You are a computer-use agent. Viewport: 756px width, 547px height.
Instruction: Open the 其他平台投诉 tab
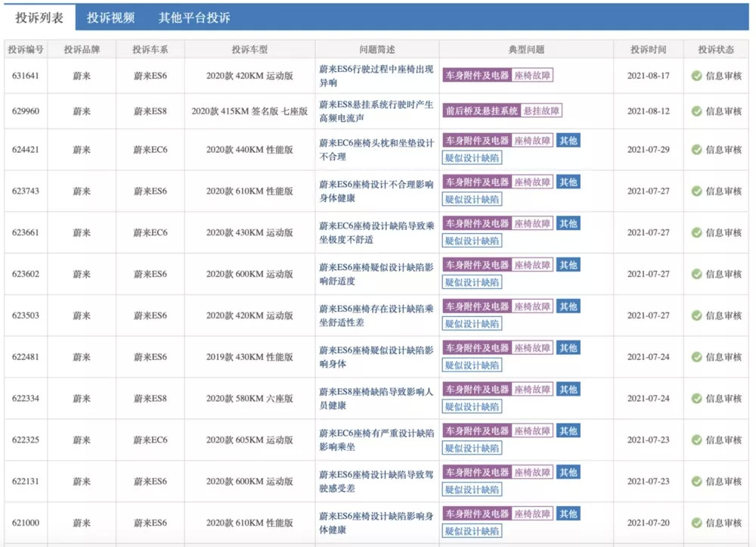click(194, 17)
